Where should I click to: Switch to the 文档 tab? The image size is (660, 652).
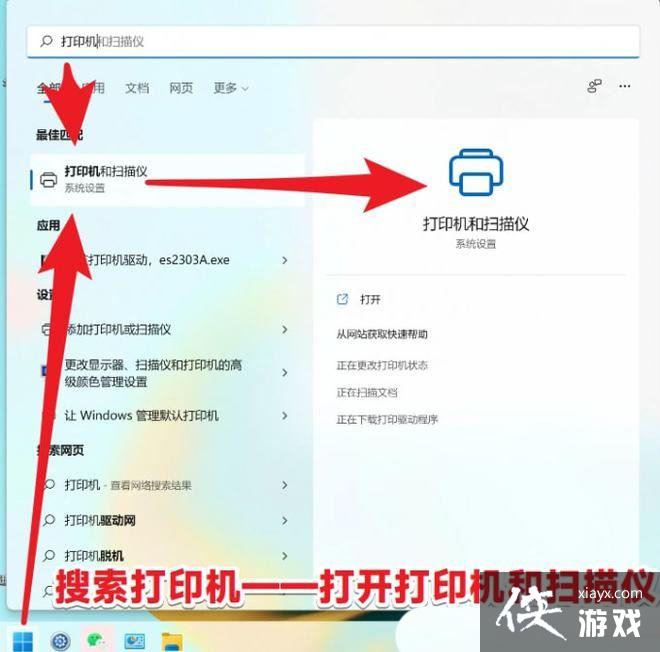137,88
